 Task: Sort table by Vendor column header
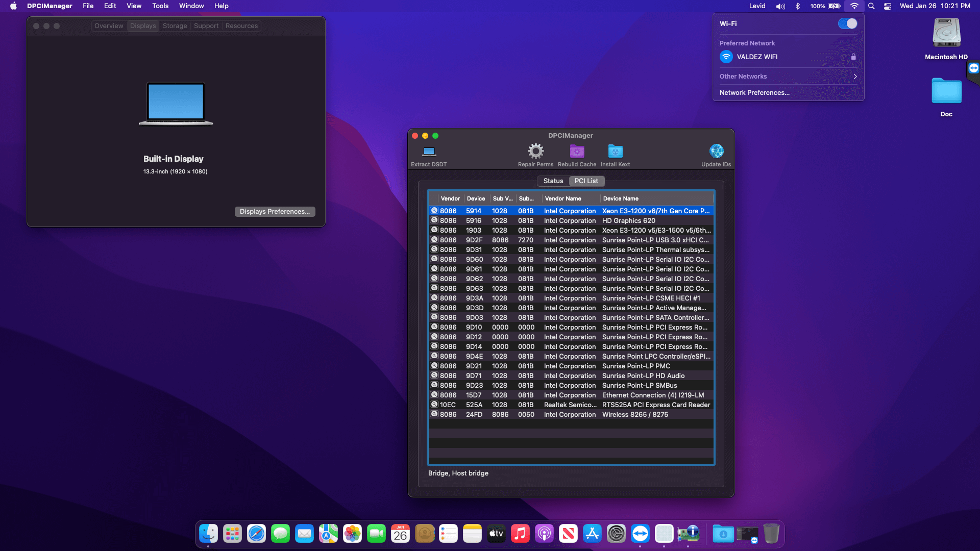click(x=450, y=199)
